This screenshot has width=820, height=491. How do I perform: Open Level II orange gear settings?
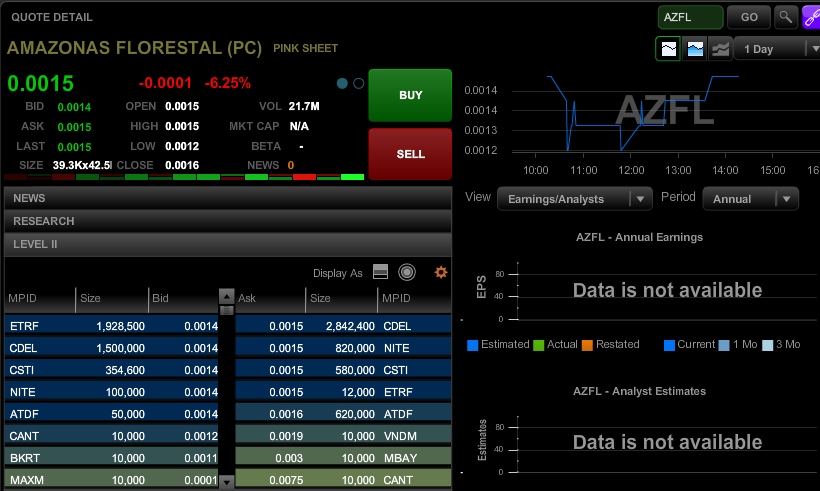tap(440, 272)
